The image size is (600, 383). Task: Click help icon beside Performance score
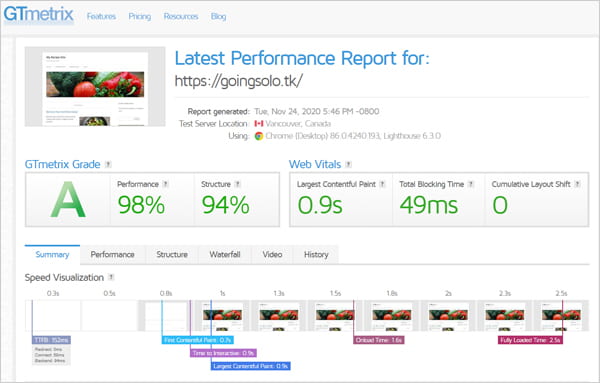coord(165,184)
